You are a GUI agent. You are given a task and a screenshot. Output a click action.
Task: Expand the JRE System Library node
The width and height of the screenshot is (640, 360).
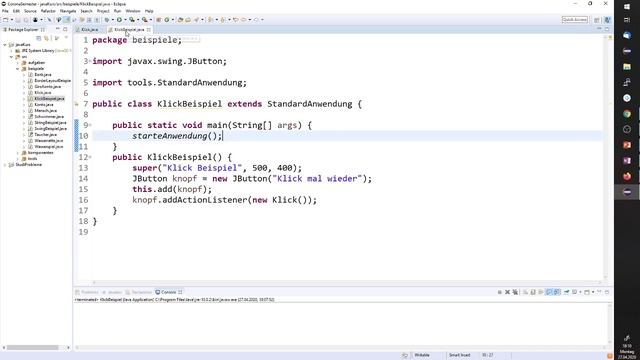coord(11,51)
